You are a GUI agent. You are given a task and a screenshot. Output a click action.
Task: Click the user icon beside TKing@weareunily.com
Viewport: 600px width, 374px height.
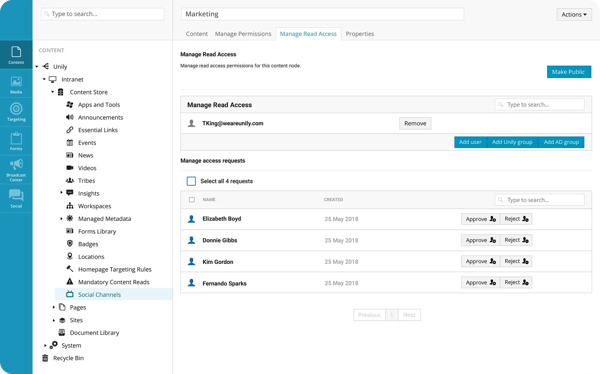191,123
